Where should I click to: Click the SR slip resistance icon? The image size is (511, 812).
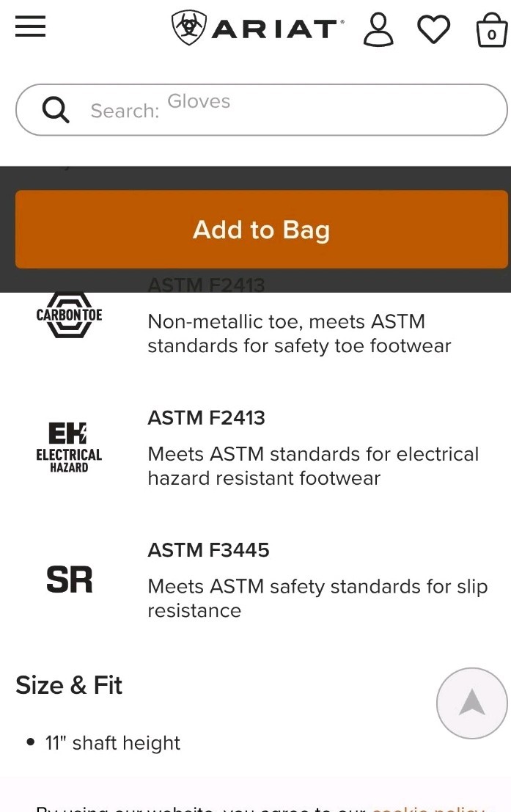click(x=69, y=580)
